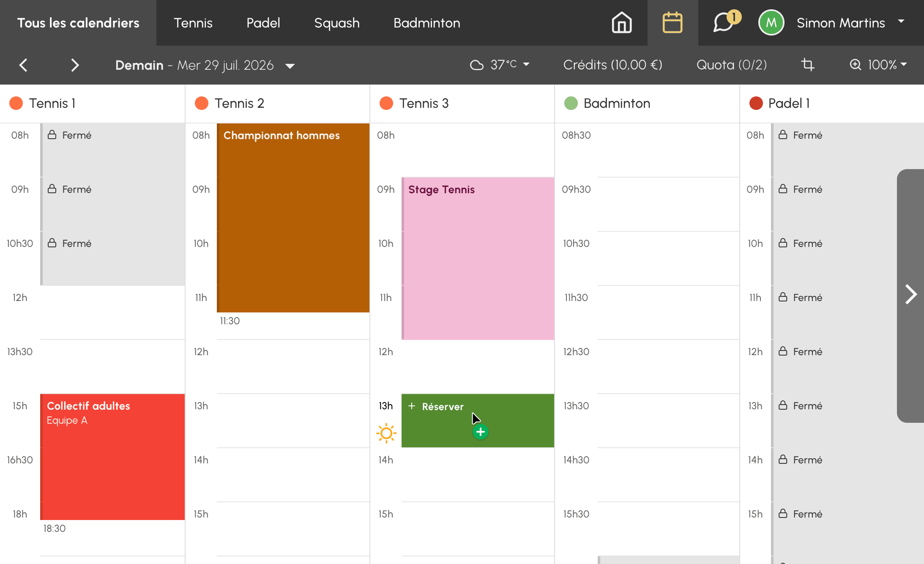924x564 pixels.
Task: Click lock icon on Padel 1 09h
Action: [x=783, y=189]
